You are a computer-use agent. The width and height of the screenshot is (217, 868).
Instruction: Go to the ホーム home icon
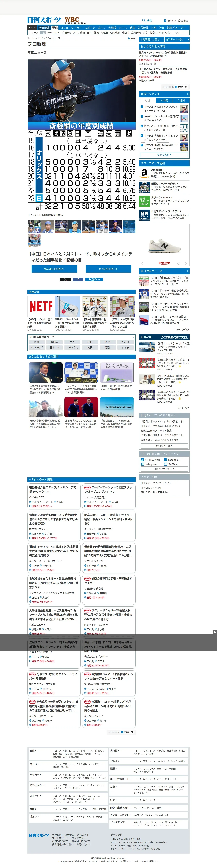pyautogui.click(x=32, y=28)
